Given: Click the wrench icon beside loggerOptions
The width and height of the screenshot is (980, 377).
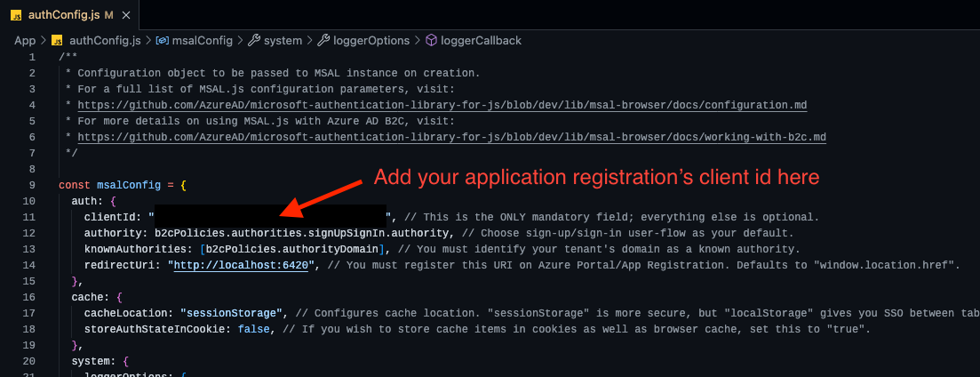Looking at the screenshot, I should tap(323, 41).
